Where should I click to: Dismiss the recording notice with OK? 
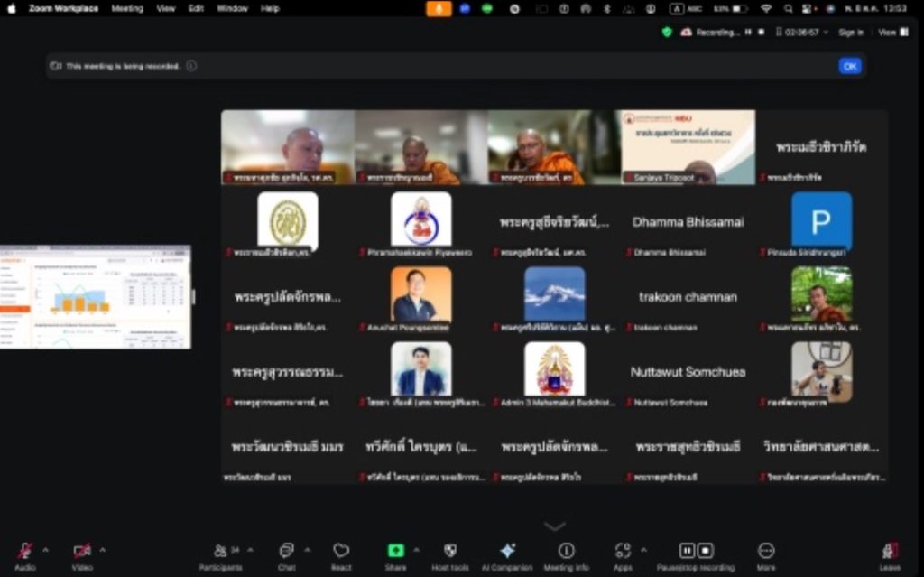849,66
